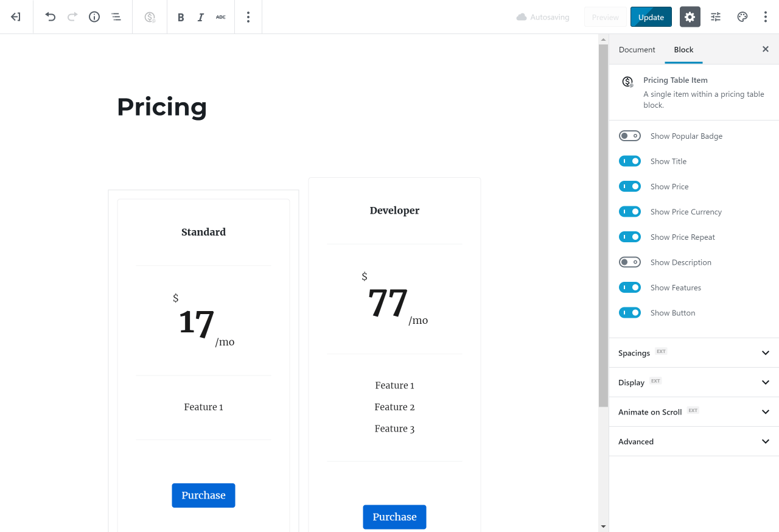Apply strikethrough formatting with the ABC icon
The image size is (779, 532).
[220, 17]
